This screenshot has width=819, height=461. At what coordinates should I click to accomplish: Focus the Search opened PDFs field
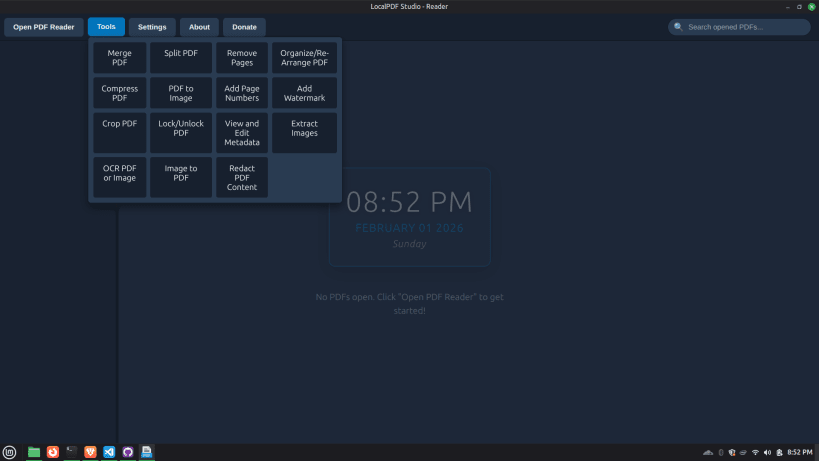click(739, 27)
